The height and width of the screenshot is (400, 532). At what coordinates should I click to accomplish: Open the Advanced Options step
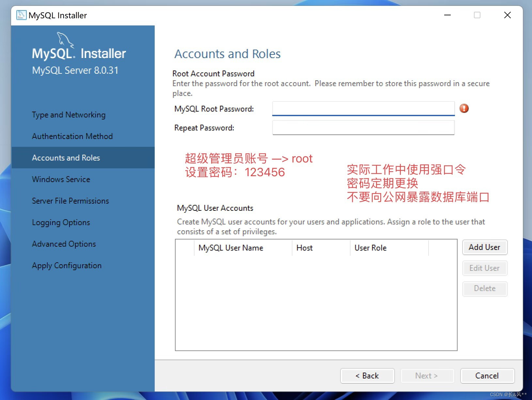64,244
